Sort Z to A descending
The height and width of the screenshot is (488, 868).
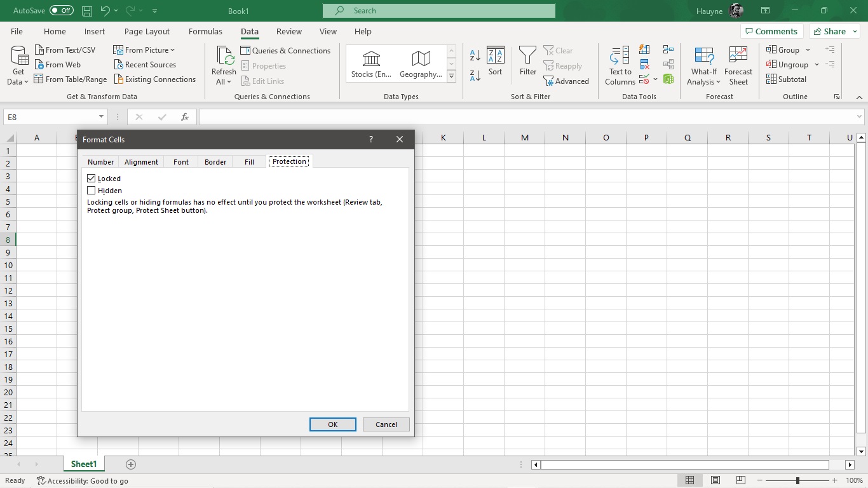[x=475, y=76]
